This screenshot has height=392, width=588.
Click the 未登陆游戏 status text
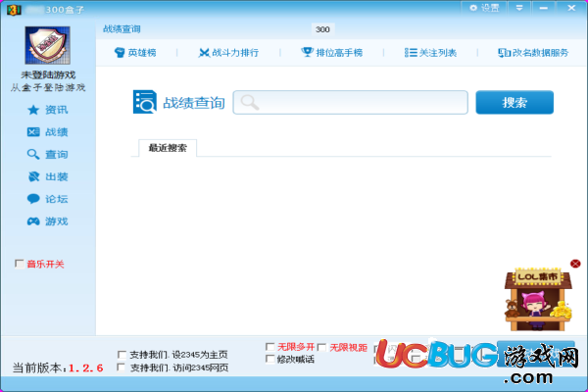click(48, 74)
